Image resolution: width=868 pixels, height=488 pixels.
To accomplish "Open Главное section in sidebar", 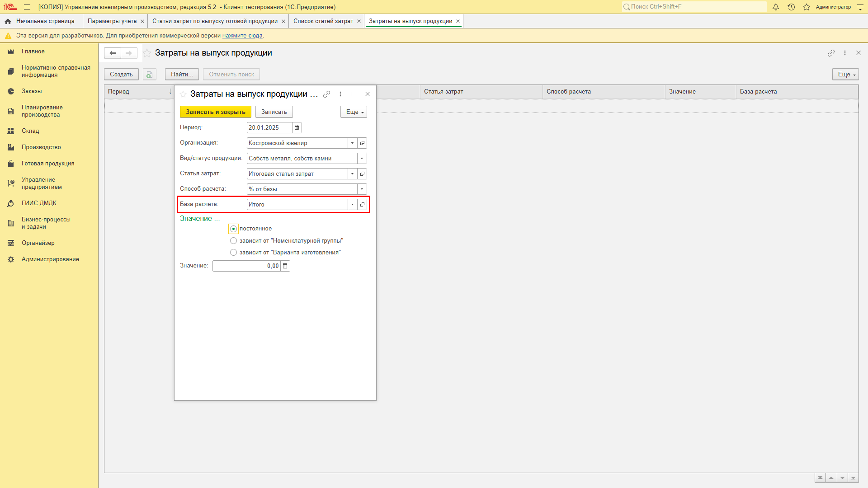I will point(33,52).
